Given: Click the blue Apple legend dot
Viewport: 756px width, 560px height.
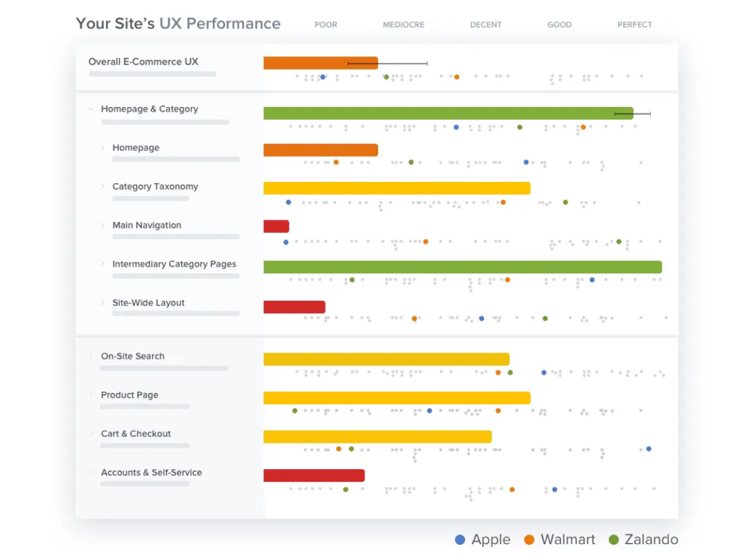Looking at the screenshot, I should (460, 540).
